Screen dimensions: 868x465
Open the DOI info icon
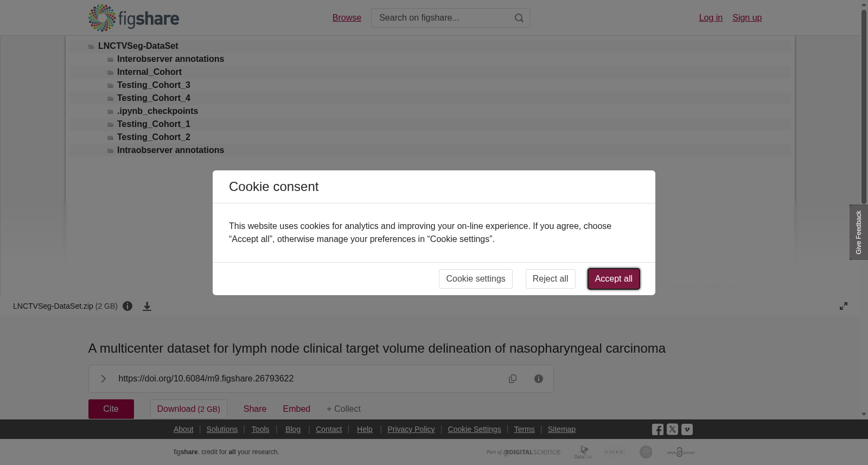pyautogui.click(x=539, y=379)
